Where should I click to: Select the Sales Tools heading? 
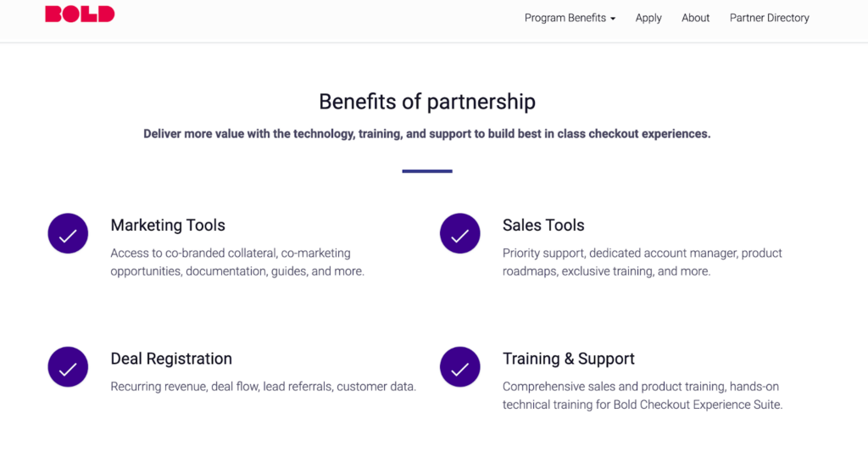click(x=543, y=225)
